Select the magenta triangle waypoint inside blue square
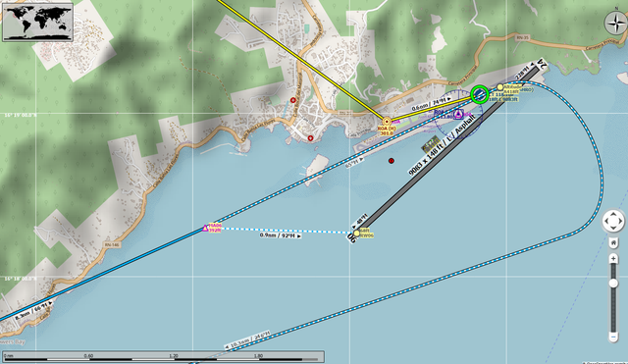The image size is (628, 364). click(x=458, y=115)
